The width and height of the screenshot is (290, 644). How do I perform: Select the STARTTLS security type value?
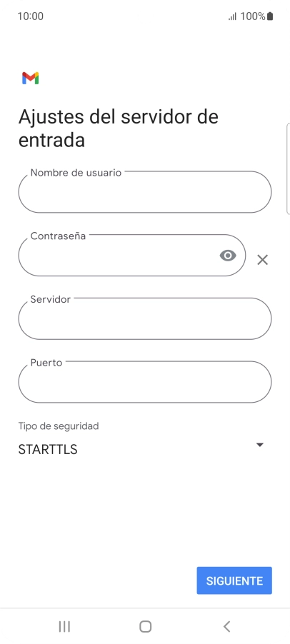click(x=48, y=449)
